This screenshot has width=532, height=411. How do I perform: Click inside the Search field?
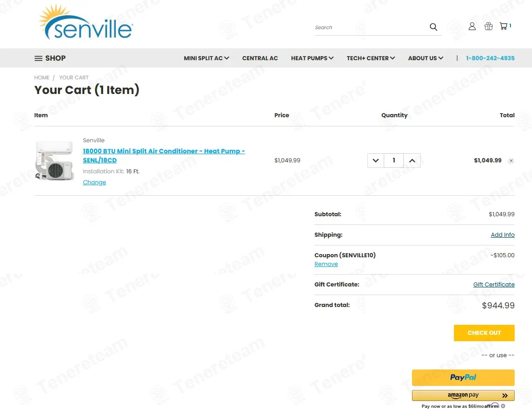(370, 27)
